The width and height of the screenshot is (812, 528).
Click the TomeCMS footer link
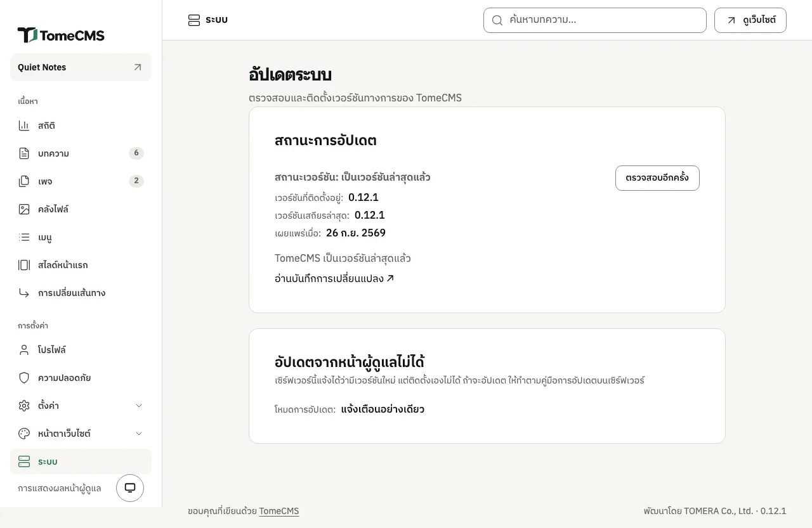[x=279, y=511]
